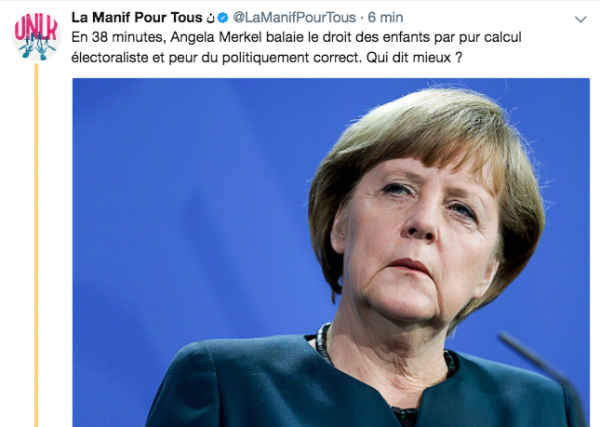
Task: Click the word "calcul" ending the first line
Action: point(502,37)
